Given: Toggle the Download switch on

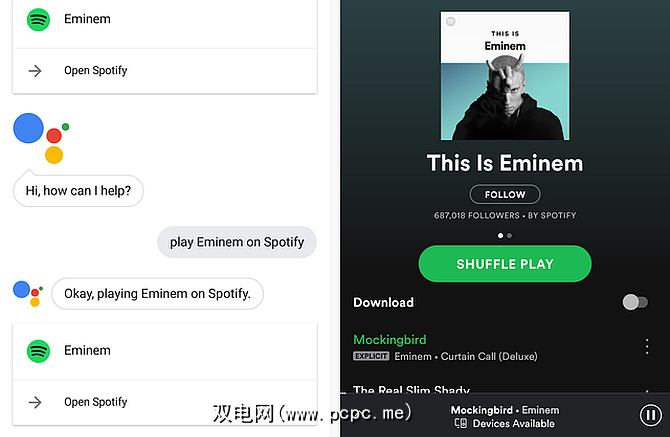Looking at the screenshot, I should 635,302.
